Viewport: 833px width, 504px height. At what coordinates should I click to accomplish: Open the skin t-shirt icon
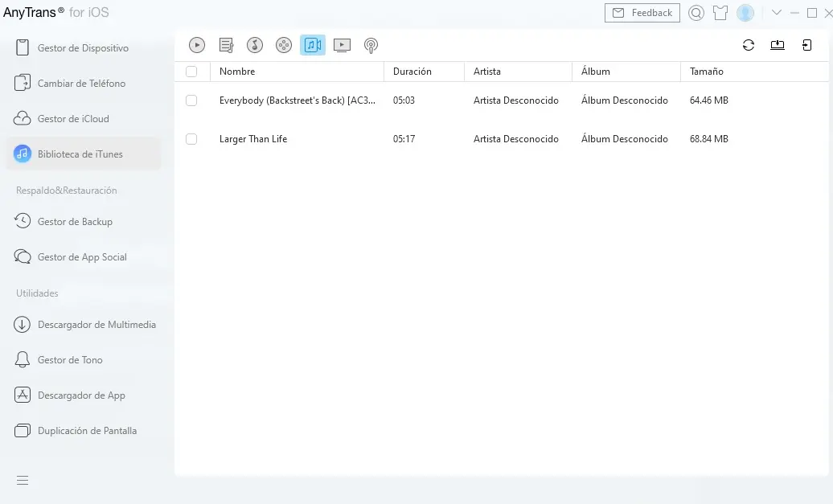(x=720, y=13)
